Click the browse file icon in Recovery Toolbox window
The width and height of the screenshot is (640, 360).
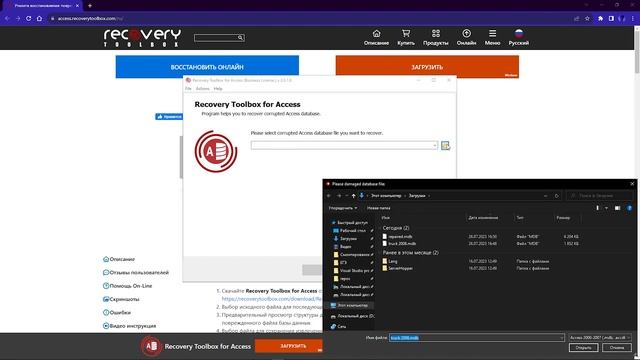coord(445,145)
